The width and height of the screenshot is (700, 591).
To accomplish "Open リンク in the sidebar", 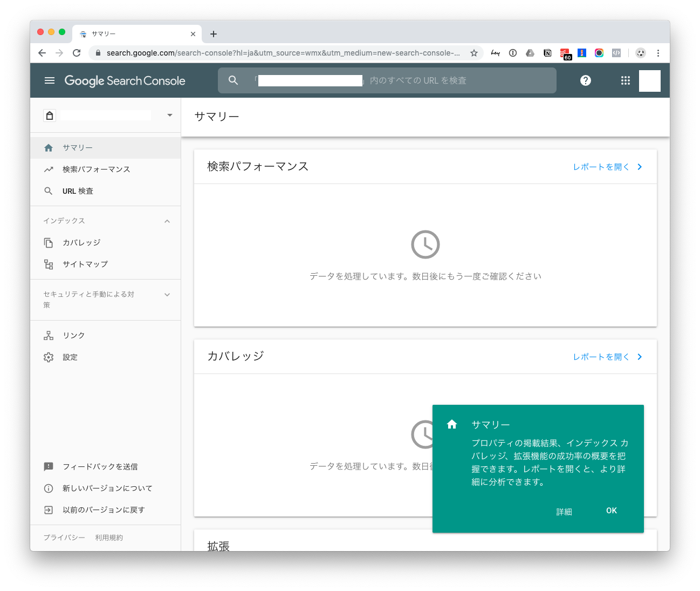I will (x=105, y=335).
